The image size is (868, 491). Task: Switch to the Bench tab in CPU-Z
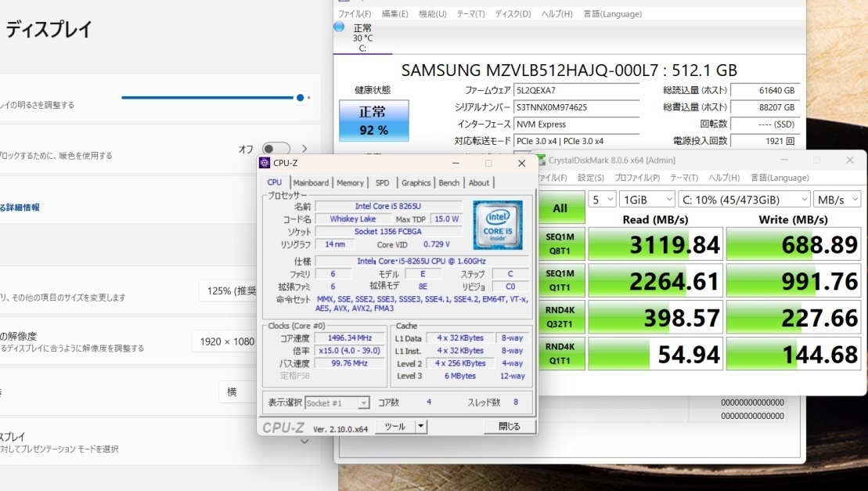(449, 182)
